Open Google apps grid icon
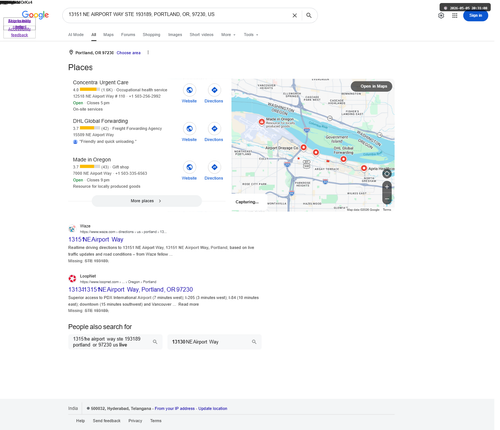Screen dimensions: 500x430 455,15
